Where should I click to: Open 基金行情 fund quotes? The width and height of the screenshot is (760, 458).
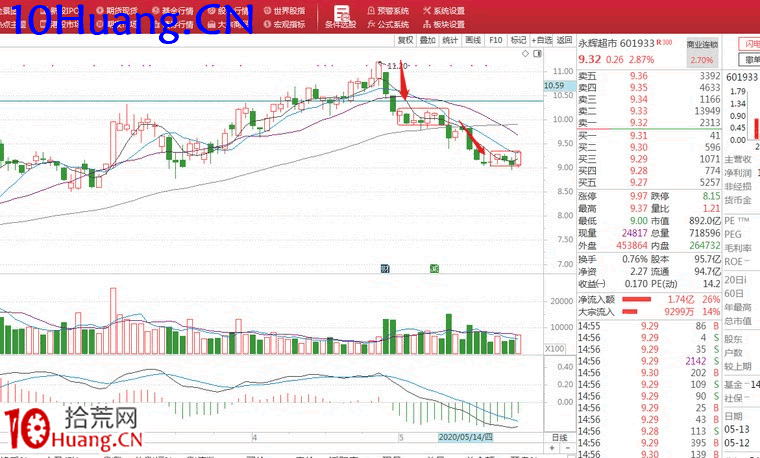point(172,11)
